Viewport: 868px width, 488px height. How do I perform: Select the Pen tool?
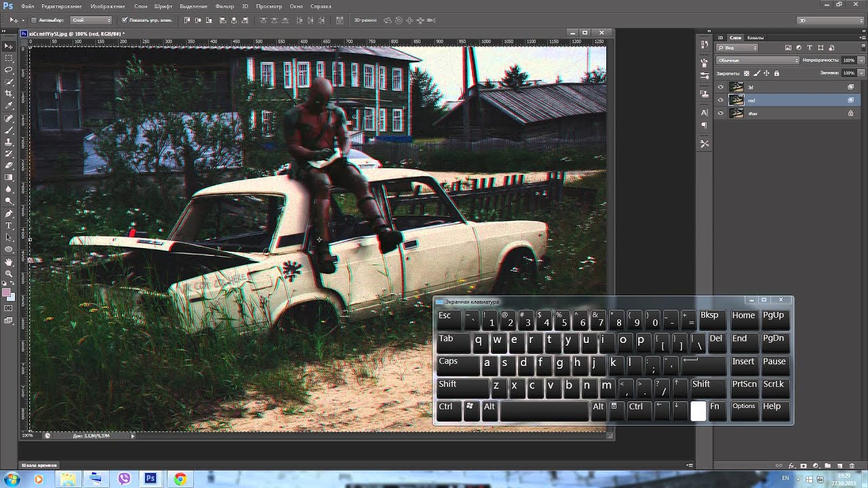[x=9, y=213]
